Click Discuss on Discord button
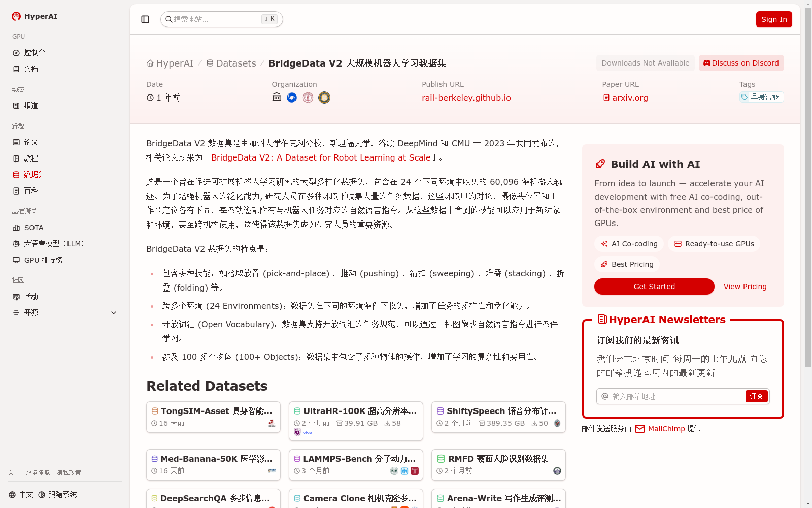 click(741, 63)
